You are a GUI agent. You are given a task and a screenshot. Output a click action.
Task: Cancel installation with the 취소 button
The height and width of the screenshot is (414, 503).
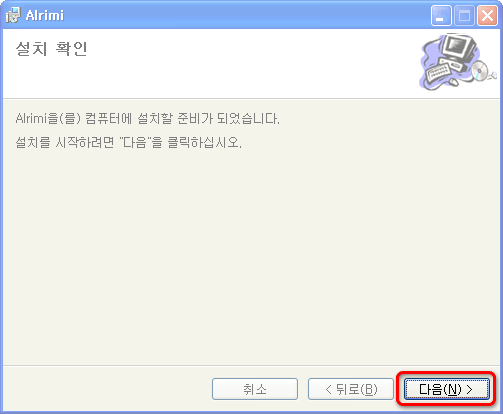[255, 389]
